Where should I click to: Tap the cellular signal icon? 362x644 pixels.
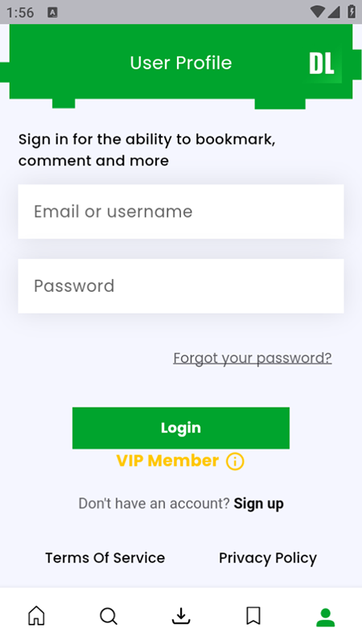[334, 12]
